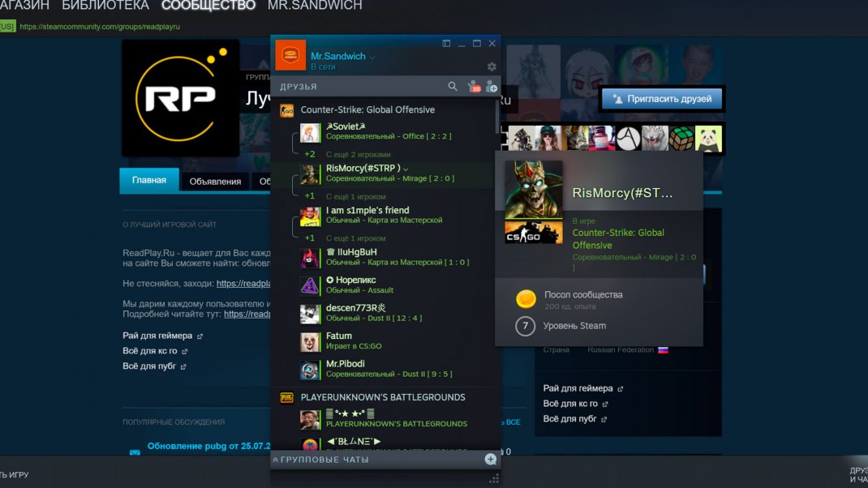Click Counter-Strike: Global Offensive link in popup
The height and width of the screenshot is (488, 868).
click(618, 239)
